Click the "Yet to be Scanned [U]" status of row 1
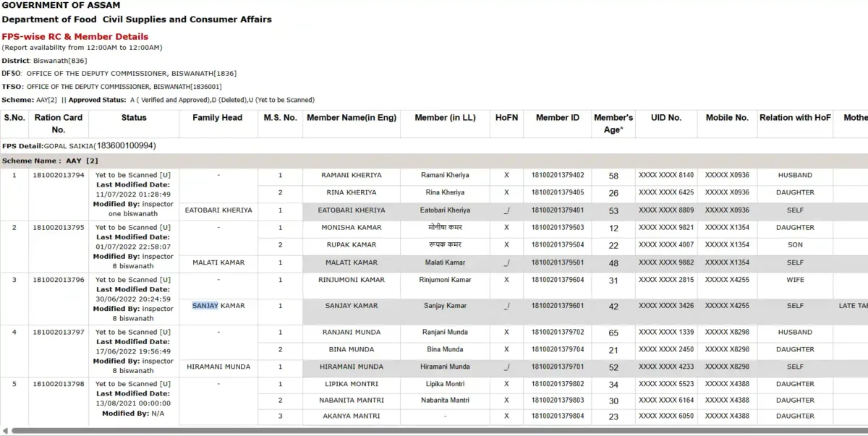Viewport: 868px width, 436px height. click(132, 175)
